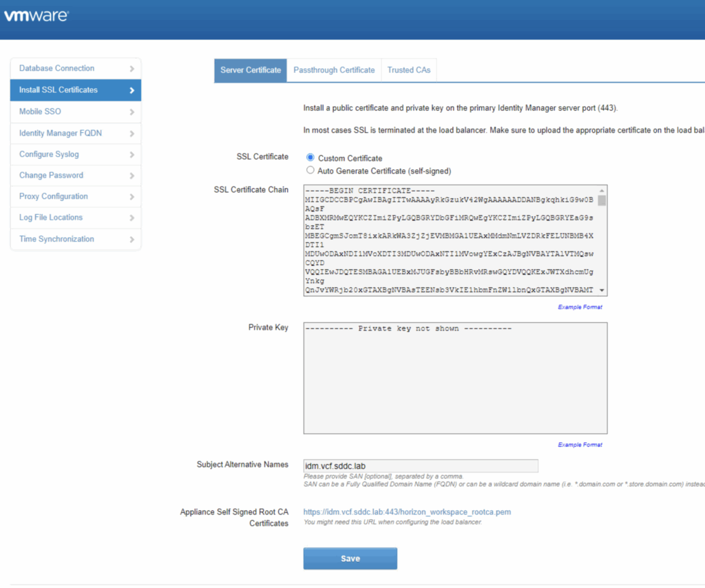
Task: Click the VMware logo in header
Action: pos(36,14)
